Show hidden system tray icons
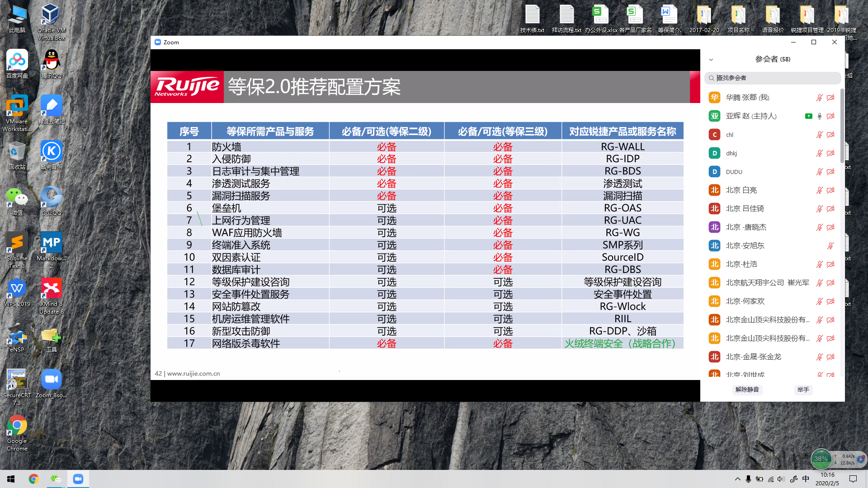 [737, 479]
